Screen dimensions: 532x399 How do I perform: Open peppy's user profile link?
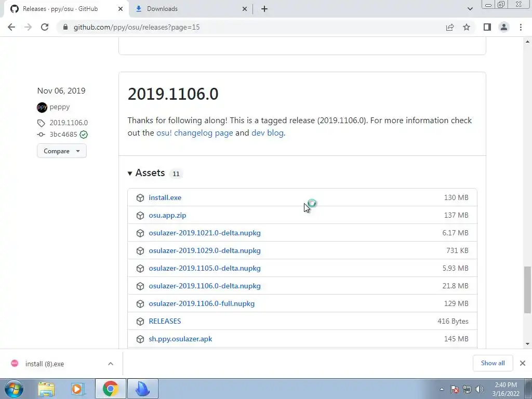60,107
